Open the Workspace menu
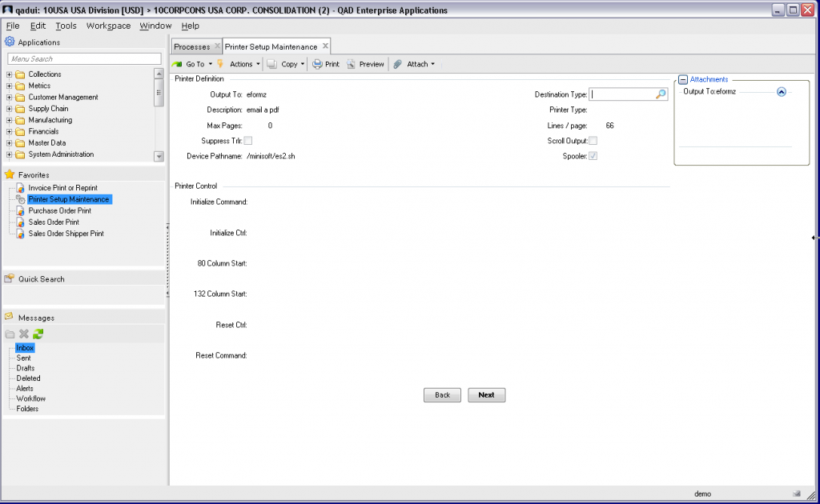Viewport: 820px width, 504px height. coord(108,25)
